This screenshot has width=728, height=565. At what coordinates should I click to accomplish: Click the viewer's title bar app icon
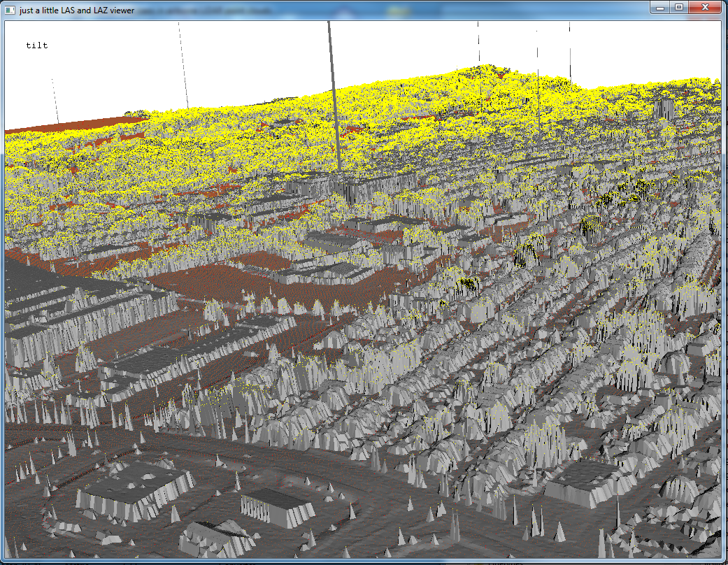(x=10, y=10)
